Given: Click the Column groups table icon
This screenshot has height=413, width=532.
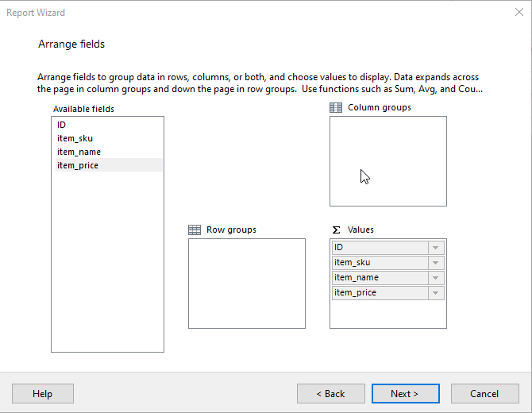Looking at the screenshot, I should pyautogui.click(x=336, y=107).
